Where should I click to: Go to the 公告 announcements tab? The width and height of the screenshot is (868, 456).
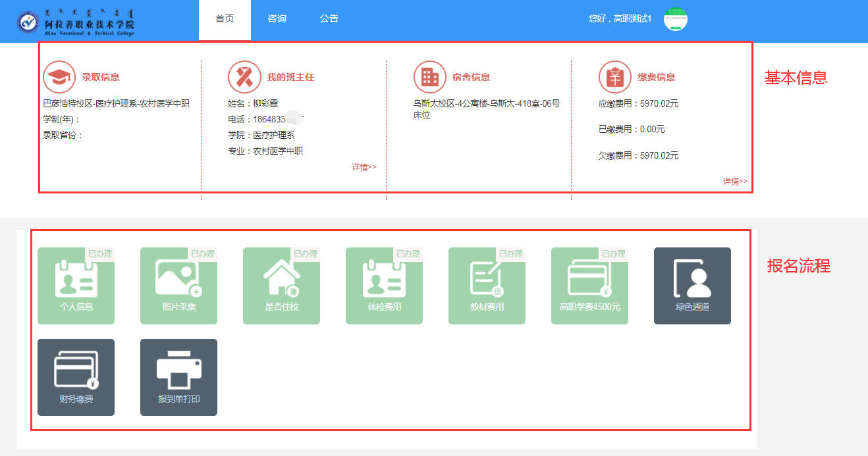click(329, 19)
